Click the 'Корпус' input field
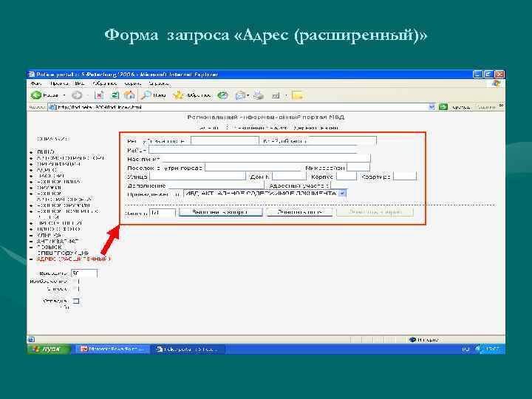The image size is (532, 399). point(347,177)
